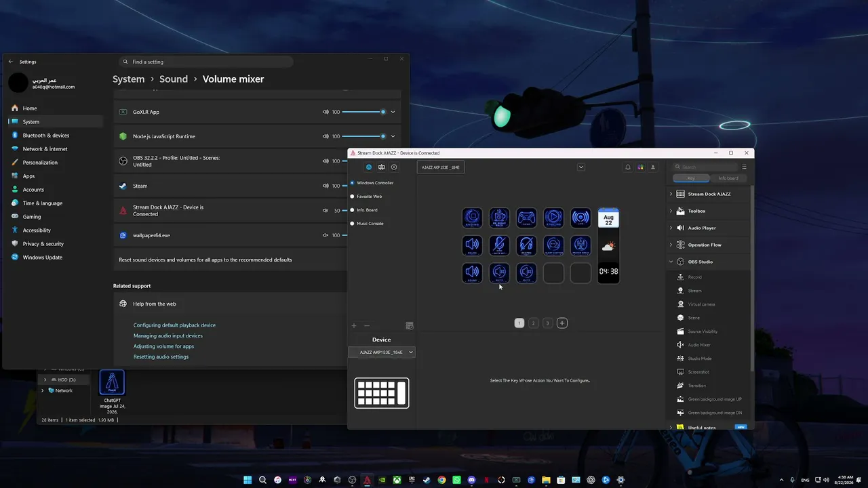Image resolution: width=868 pixels, height=488 pixels.
Task: Select the ChatGPT Image file thumbnail
Action: [112, 382]
